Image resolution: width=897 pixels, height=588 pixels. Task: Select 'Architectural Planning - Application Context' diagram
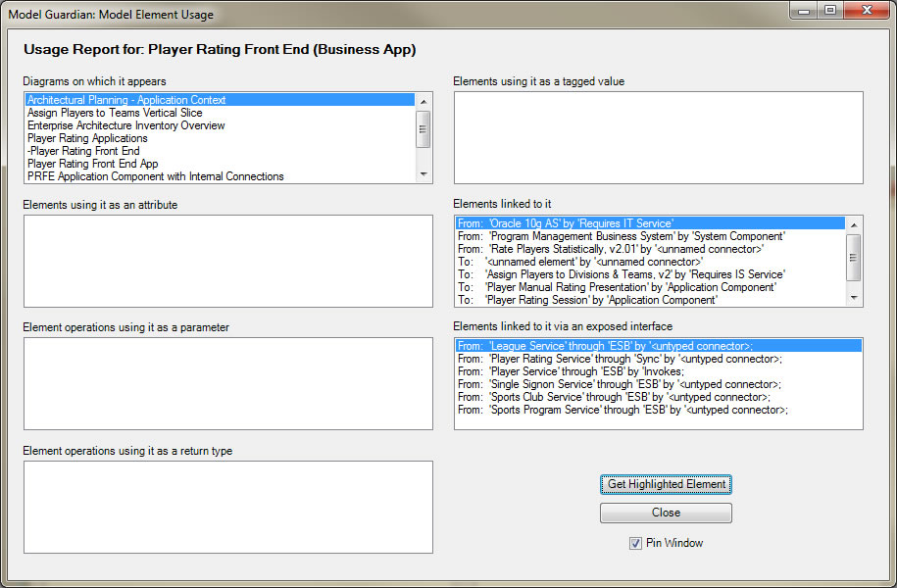pos(221,100)
